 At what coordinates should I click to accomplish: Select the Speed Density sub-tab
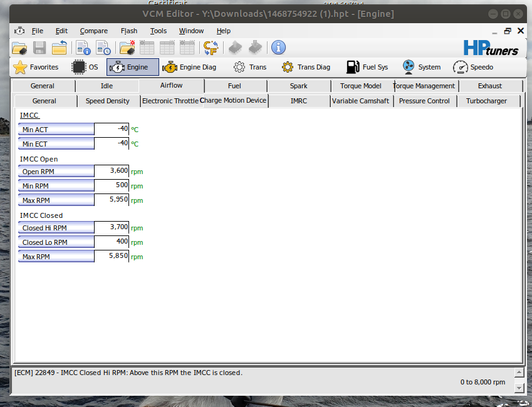tap(108, 101)
